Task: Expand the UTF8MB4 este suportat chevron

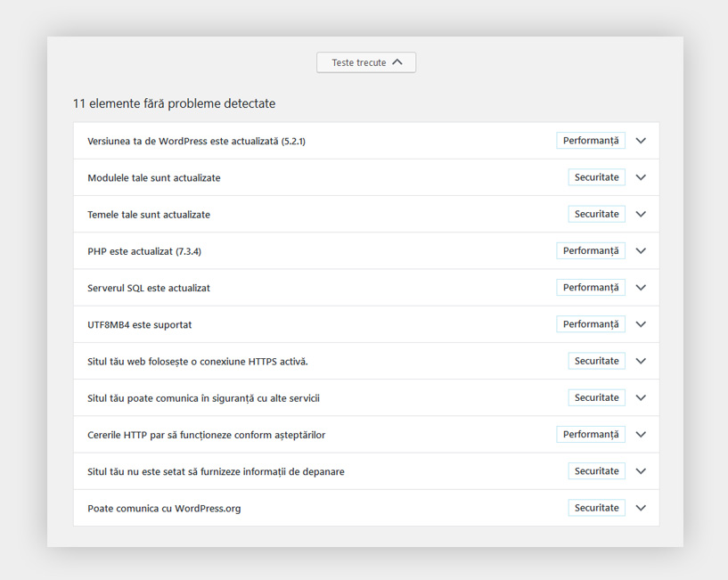Action: coord(641,324)
